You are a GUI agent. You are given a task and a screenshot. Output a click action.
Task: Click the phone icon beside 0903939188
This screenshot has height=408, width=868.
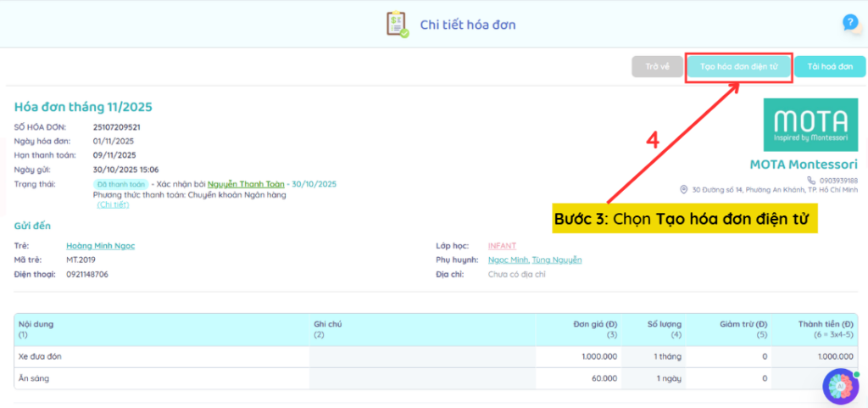click(811, 180)
